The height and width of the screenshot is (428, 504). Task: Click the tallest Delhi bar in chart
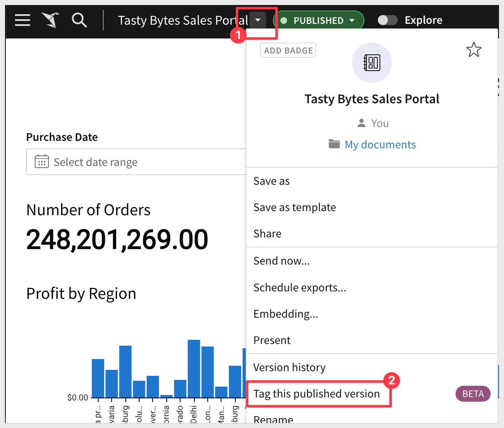click(194, 368)
